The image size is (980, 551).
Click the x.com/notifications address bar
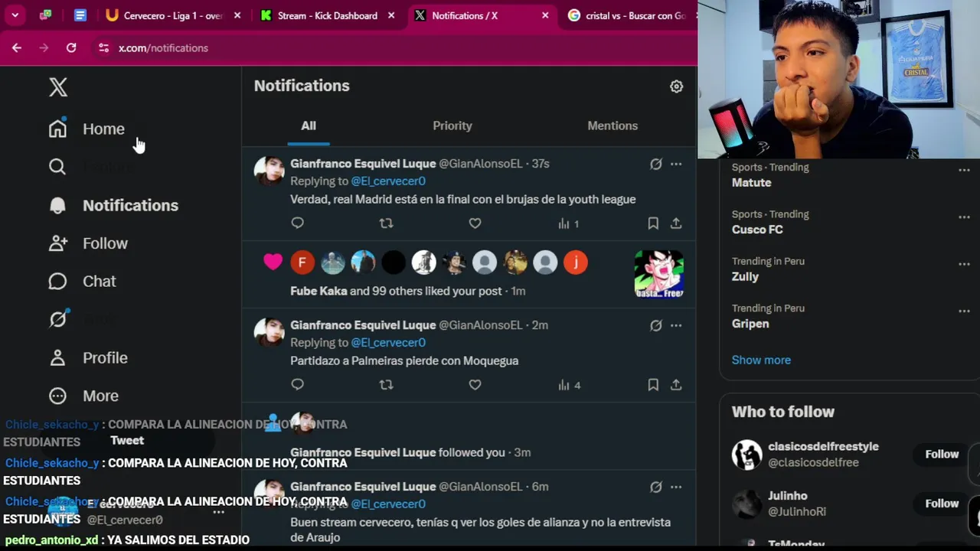[x=163, y=47]
